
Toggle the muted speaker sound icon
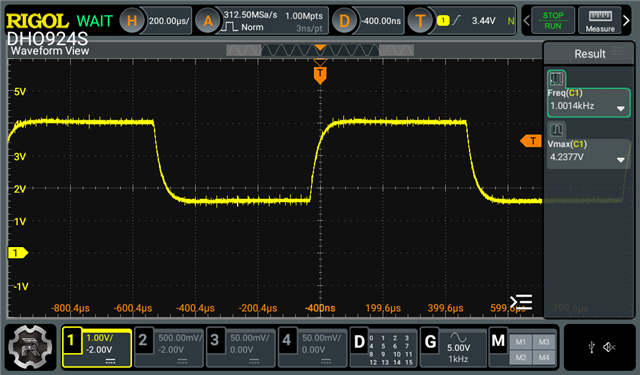click(609, 347)
